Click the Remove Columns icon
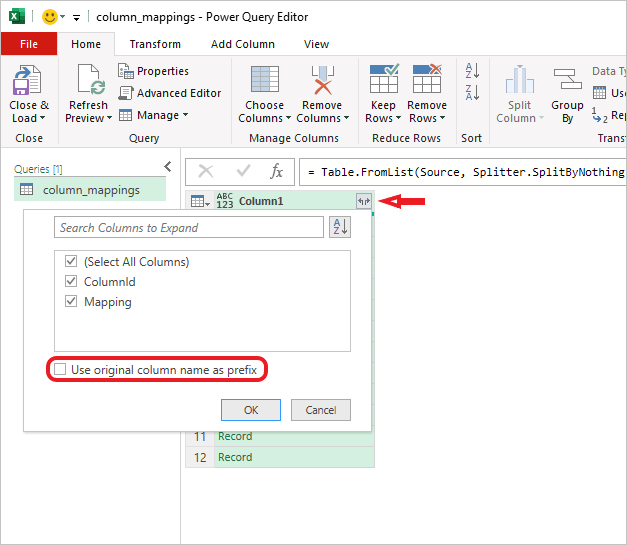The height and width of the screenshot is (545, 627). (322, 80)
